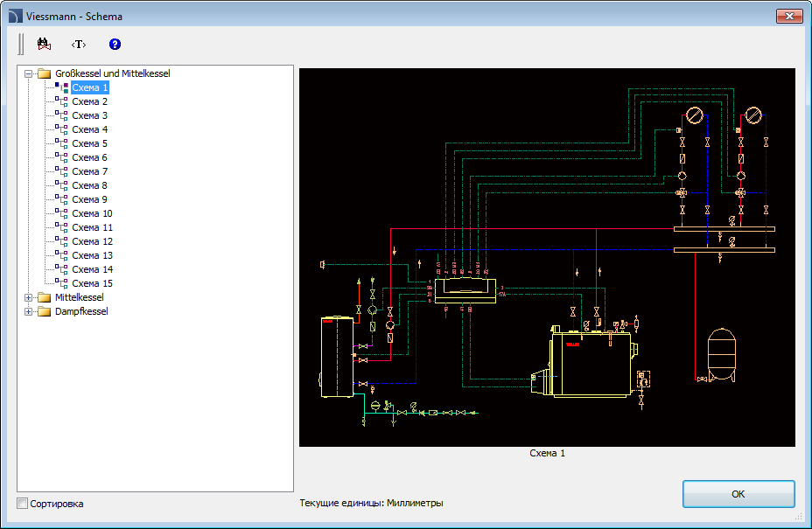This screenshot has height=529, width=812.
Task: Select Схема 2 in the tree
Action: click(89, 101)
